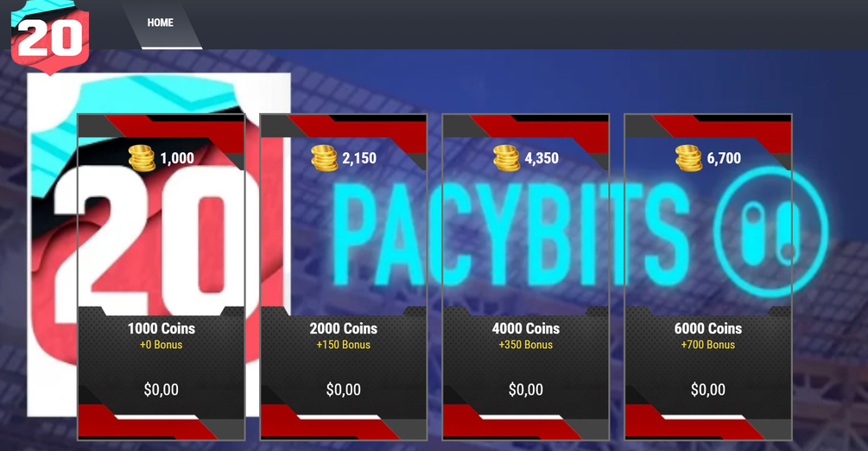Click the $0,00 price on 4000 Coins card
868x451 pixels.
point(526,390)
